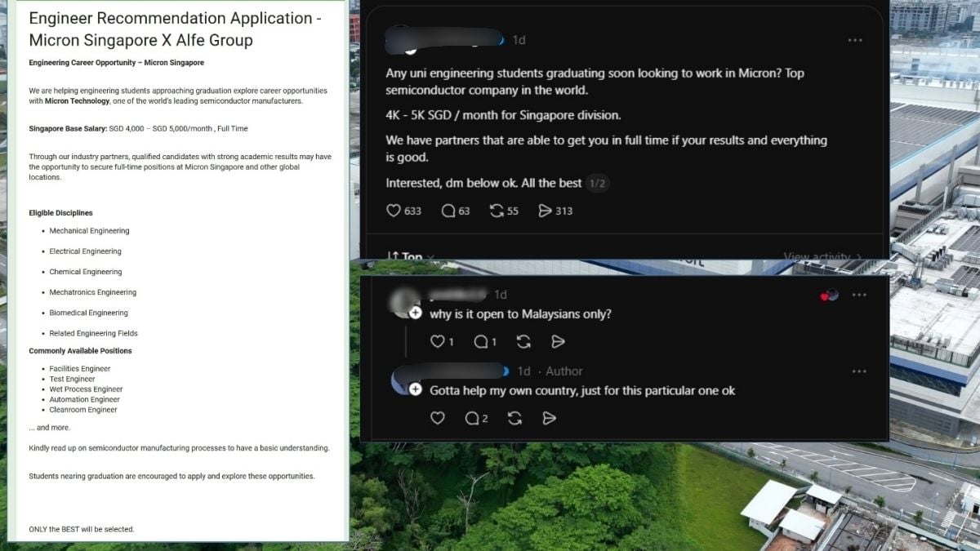Open the View activity link
This screenshot has height=551, width=980.
click(x=822, y=256)
